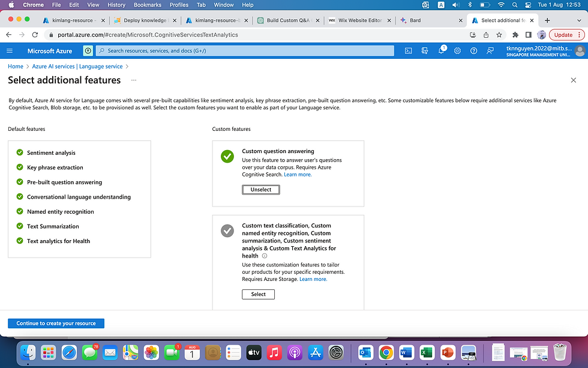Open the Azure feedback icon
The width and height of the screenshot is (588, 368).
click(x=490, y=50)
